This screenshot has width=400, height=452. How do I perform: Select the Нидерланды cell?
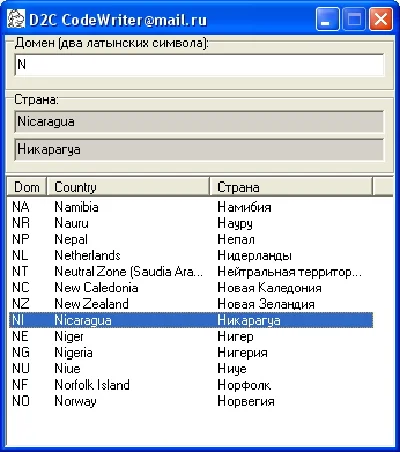click(x=255, y=256)
